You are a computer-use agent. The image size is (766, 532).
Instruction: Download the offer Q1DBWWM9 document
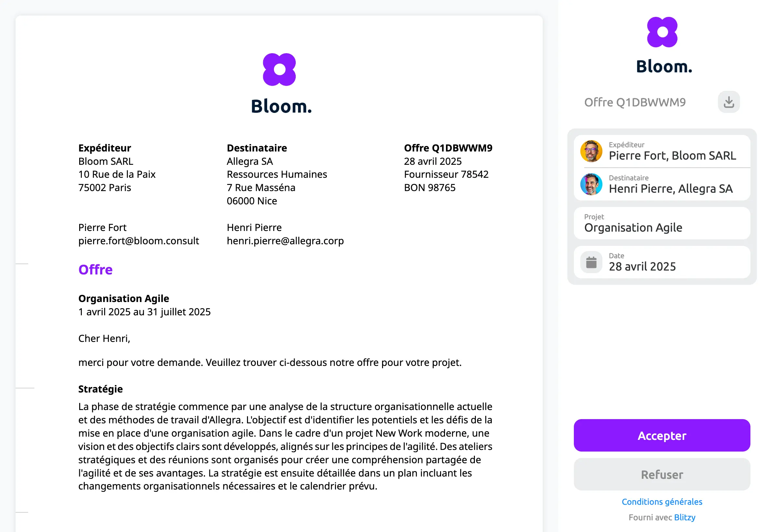click(729, 102)
